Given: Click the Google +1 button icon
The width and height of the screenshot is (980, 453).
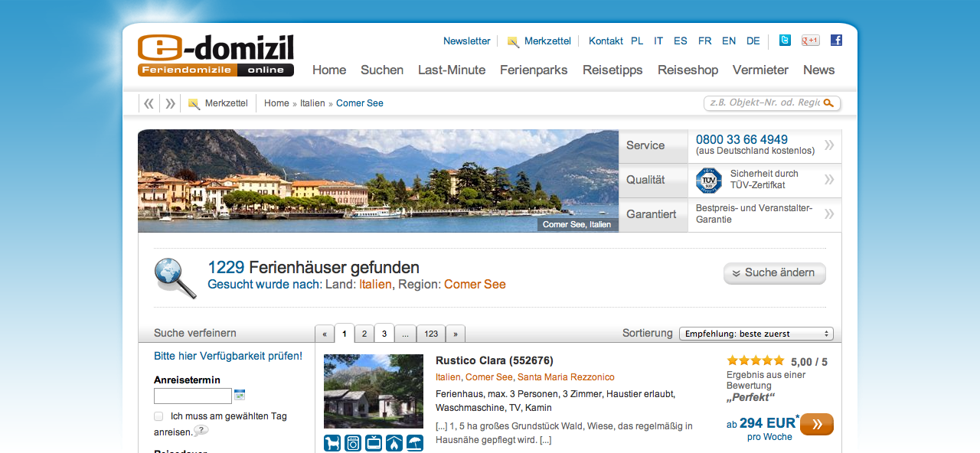Looking at the screenshot, I should coord(810,41).
